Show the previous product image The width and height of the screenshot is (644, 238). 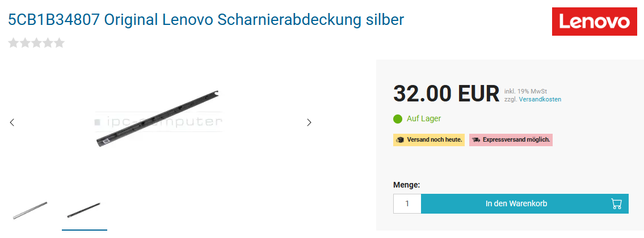coord(12,122)
